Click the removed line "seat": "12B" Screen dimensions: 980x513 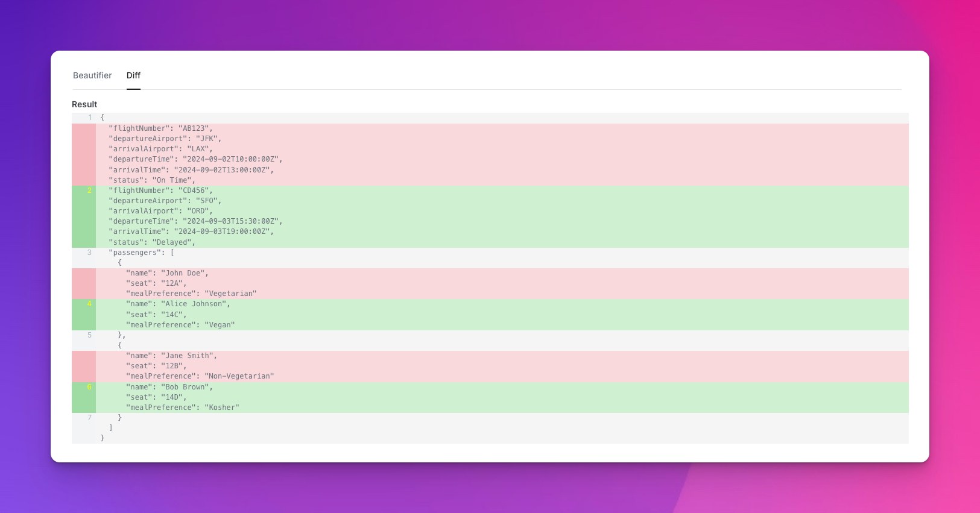[156, 366]
